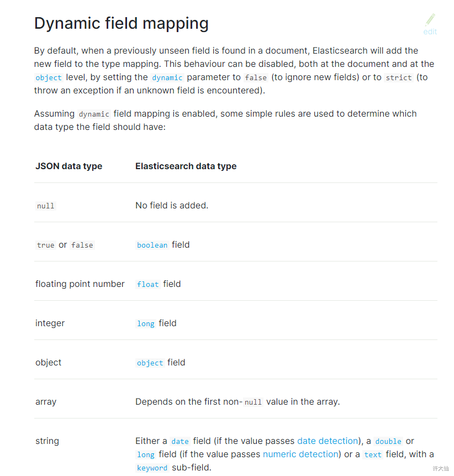Follow the boolean field type link

(x=152, y=245)
